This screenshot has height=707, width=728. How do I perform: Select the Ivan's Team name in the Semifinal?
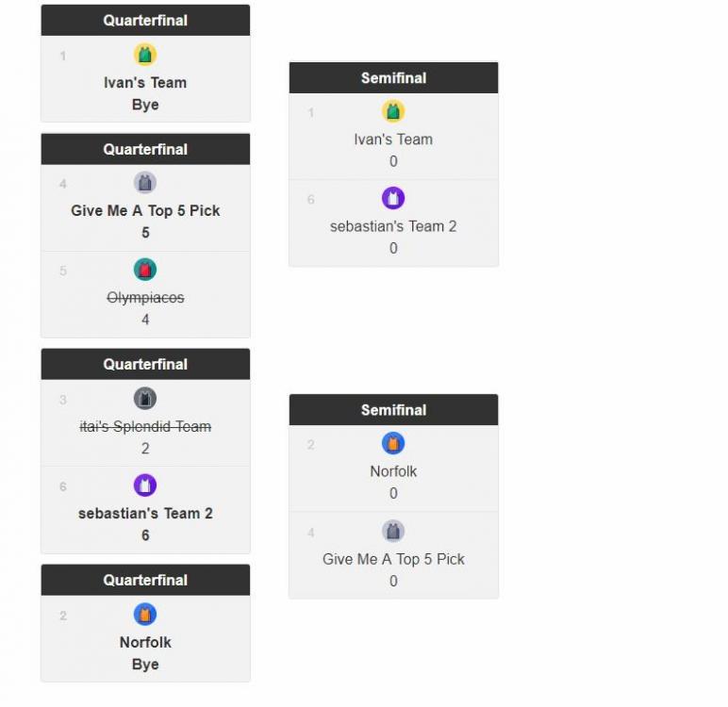393,140
